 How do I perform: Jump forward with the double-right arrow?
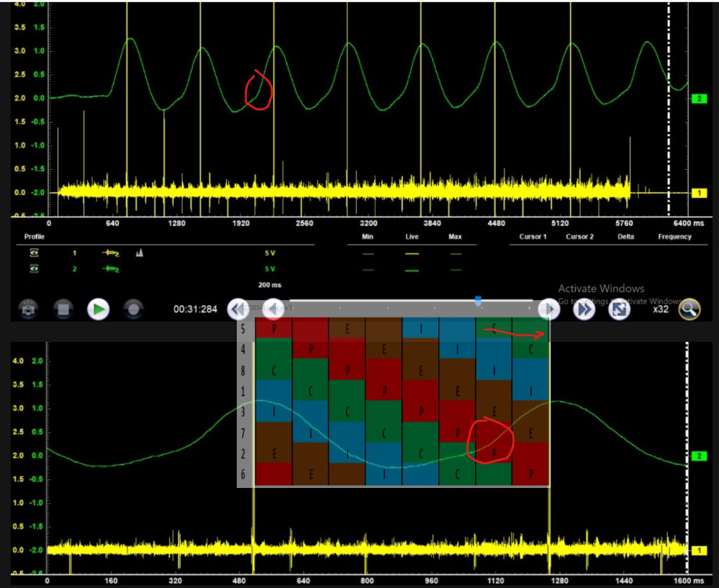click(x=584, y=309)
